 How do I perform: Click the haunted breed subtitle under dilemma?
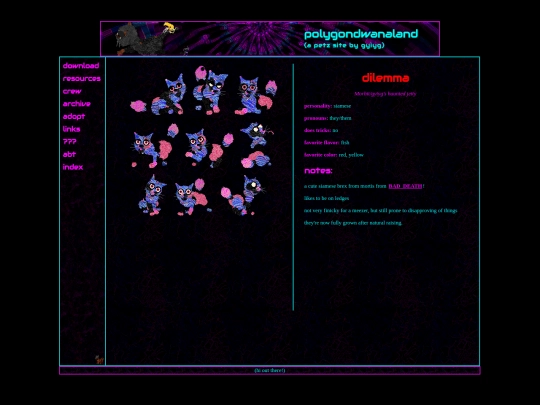pyautogui.click(x=385, y=94)
